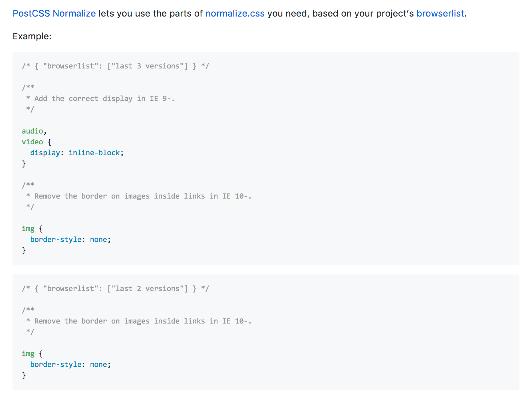Click the 'img' selector in first code block

click(x=28, y=229)
